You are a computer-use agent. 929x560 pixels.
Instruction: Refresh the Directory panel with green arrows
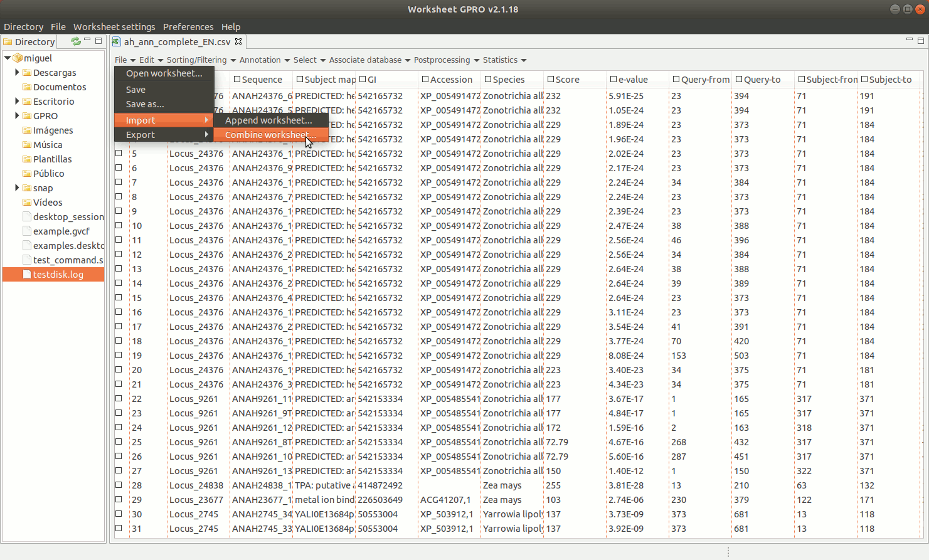(76, 41)
